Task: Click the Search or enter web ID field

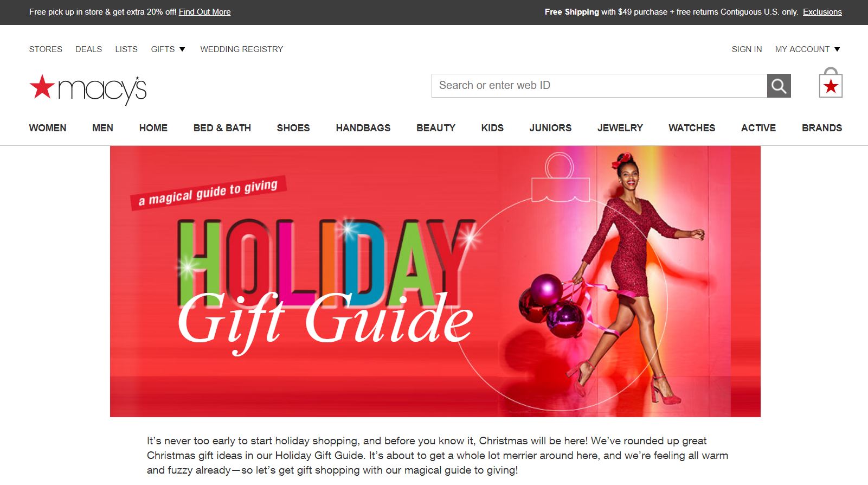Action: point(599,86)
